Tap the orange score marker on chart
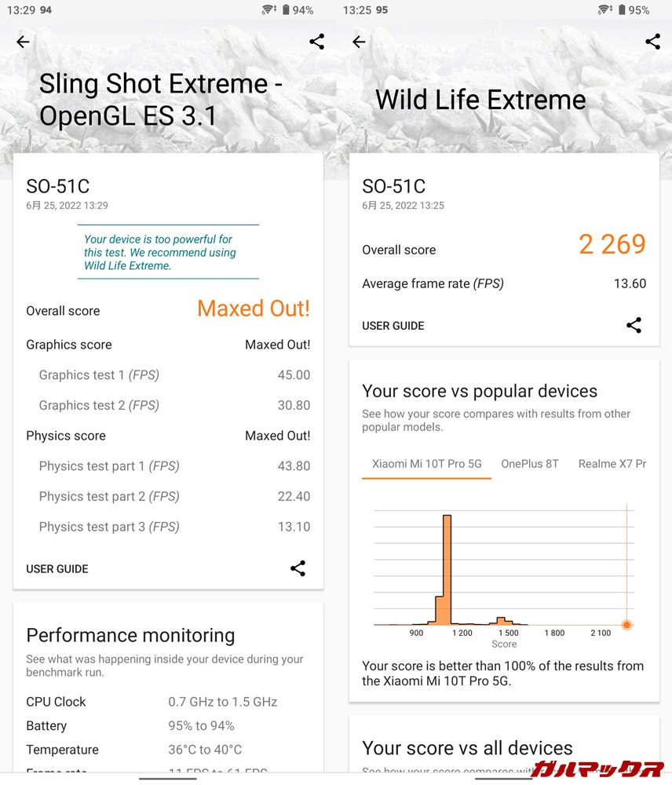The image size is (672, 785). tap(626, 625)
